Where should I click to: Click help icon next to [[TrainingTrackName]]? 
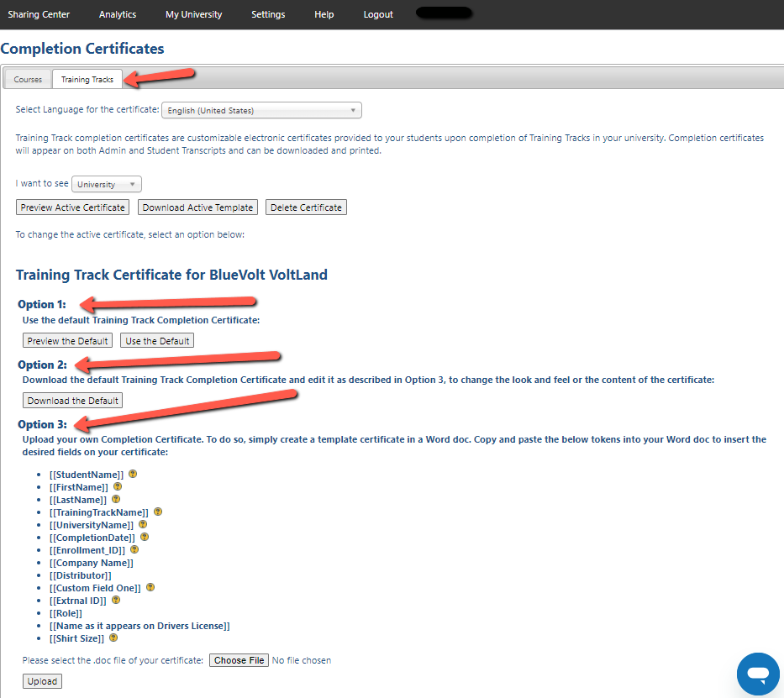click(158, 512)
